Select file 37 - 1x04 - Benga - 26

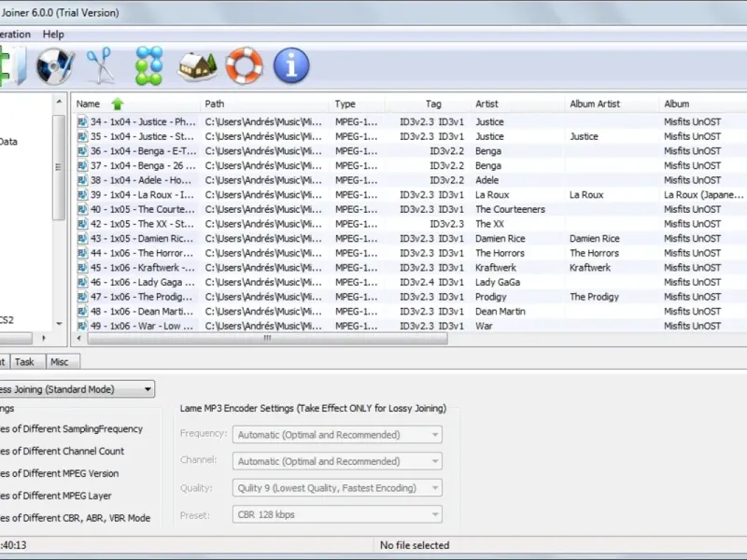click(x=143, y=166)
